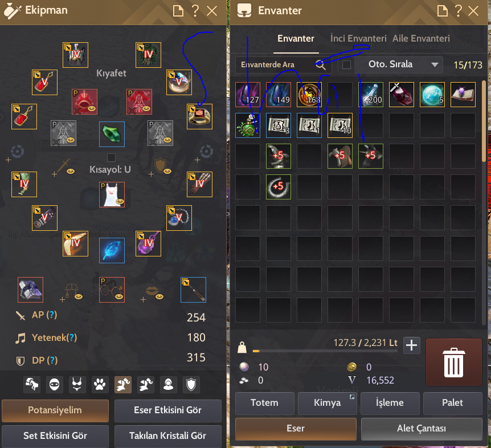
Task: Open the Oto. Sırala dropdown
Action: click(399, 64)
